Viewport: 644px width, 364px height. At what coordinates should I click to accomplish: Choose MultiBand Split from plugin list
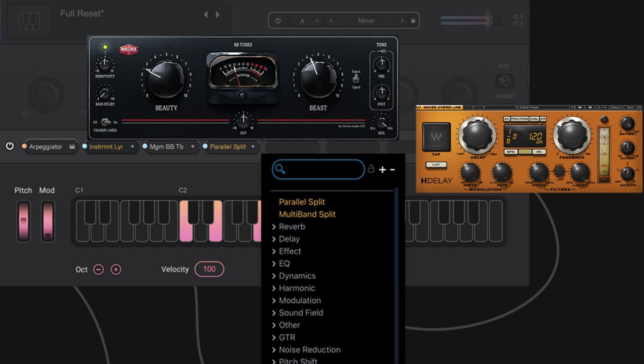(307, 214)
